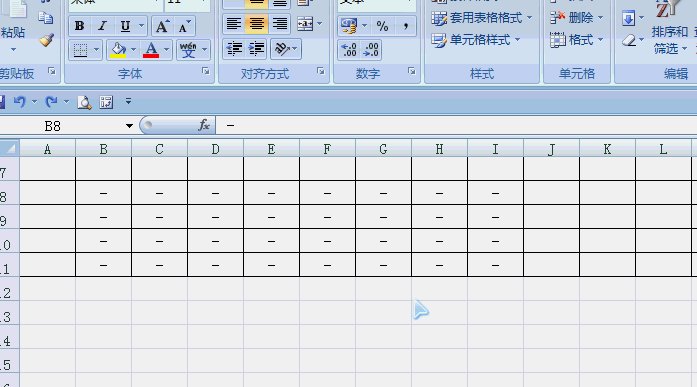Click the text orientation icon
Screen dimensions: 697x387
pos(282,49)
